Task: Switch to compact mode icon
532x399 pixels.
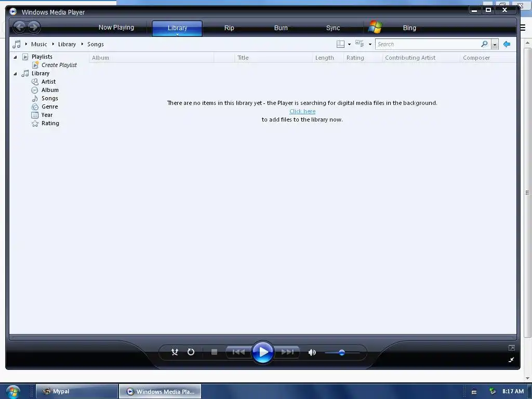Action: tap(511, 360)
